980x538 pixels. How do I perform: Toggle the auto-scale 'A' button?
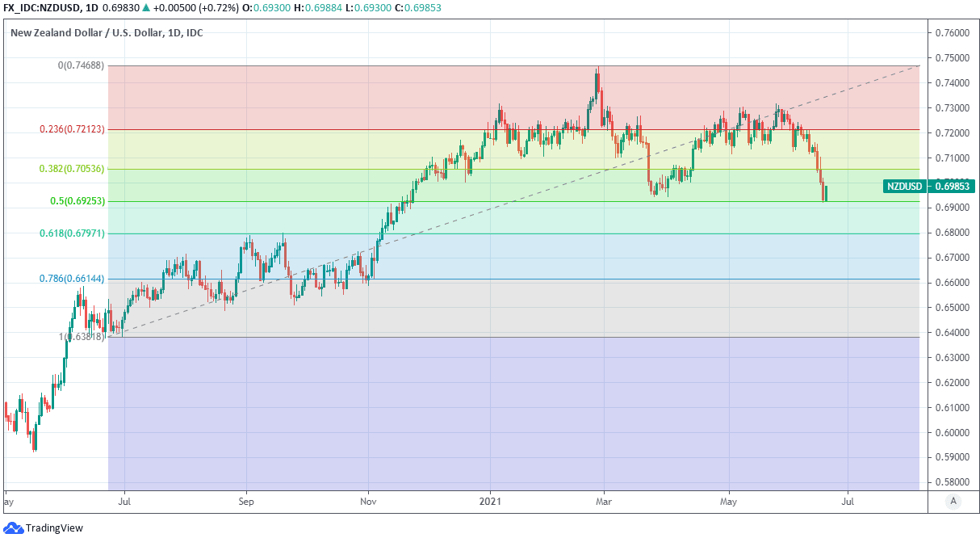[x=953, y=501]
